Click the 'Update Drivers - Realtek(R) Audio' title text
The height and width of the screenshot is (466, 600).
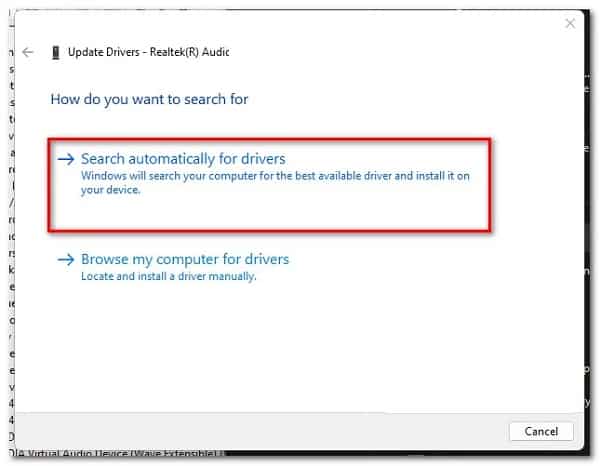(x=148, y=52)
